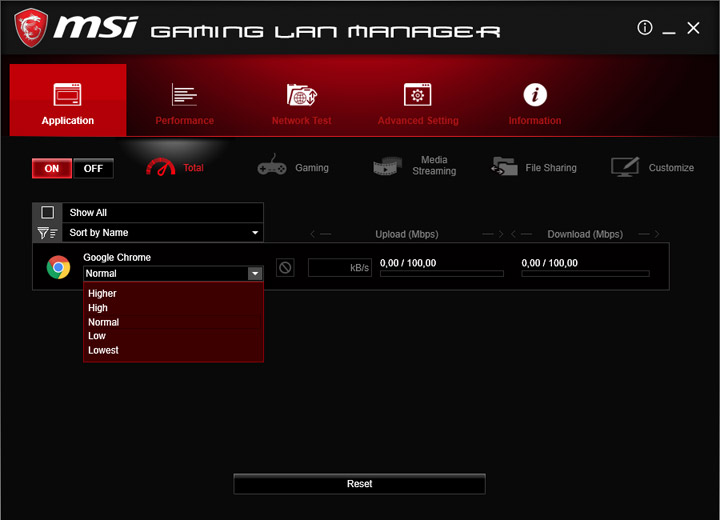The image size is (720, 520).
Task: Close the Gaming LAN Manager window
Action: tap(693, 28)
